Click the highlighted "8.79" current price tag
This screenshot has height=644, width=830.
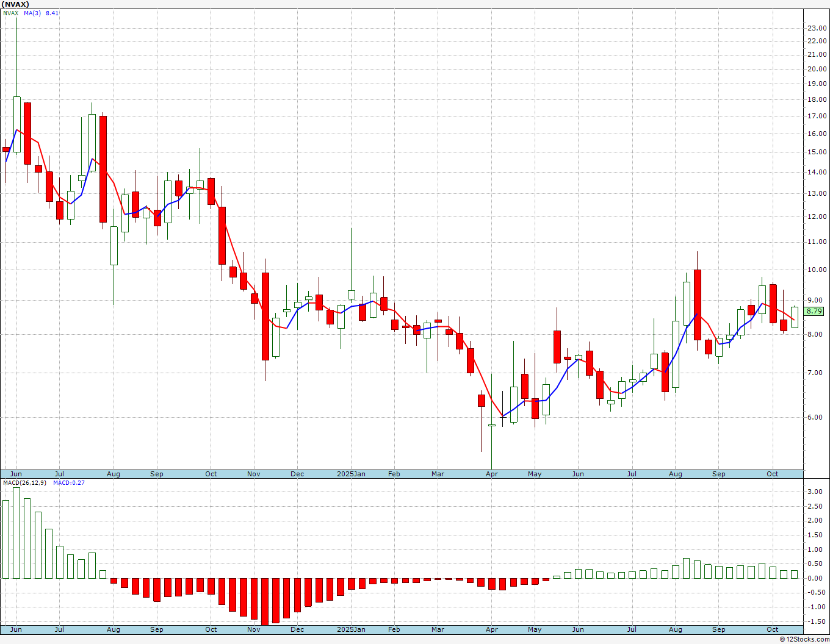[815, 311]
